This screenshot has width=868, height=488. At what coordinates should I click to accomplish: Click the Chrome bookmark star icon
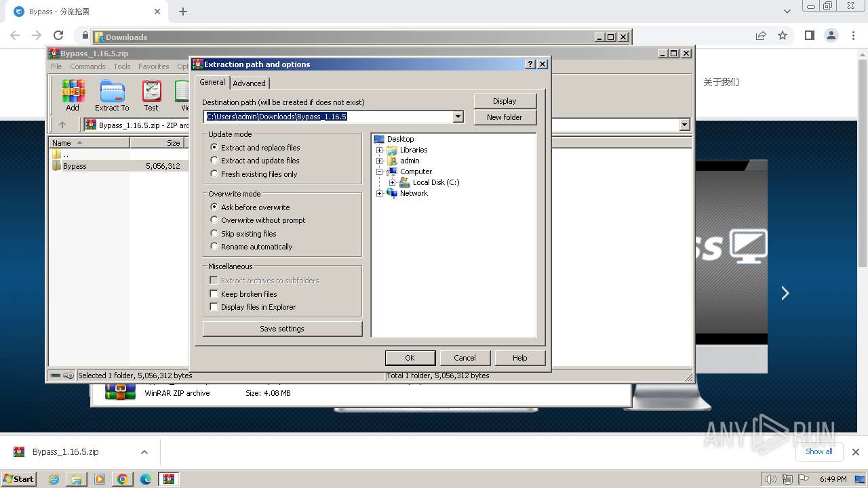783,35
